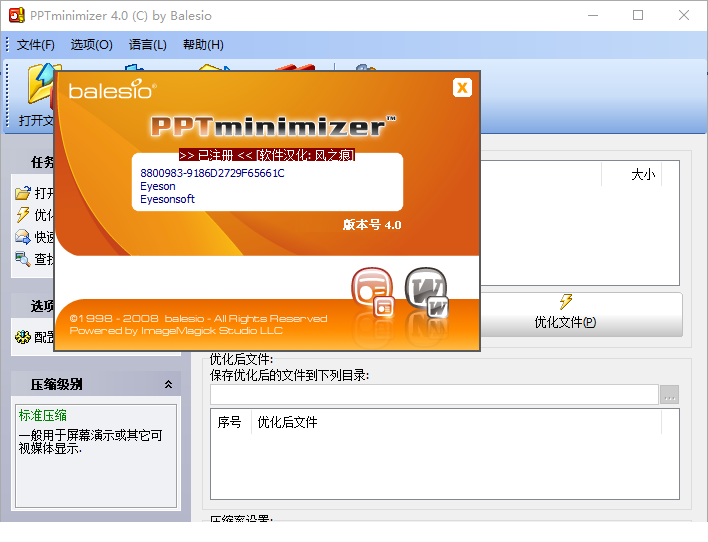Click the balesio logo in the dialog
This screenshot has width=708, height=542.
tap(112, 89)
